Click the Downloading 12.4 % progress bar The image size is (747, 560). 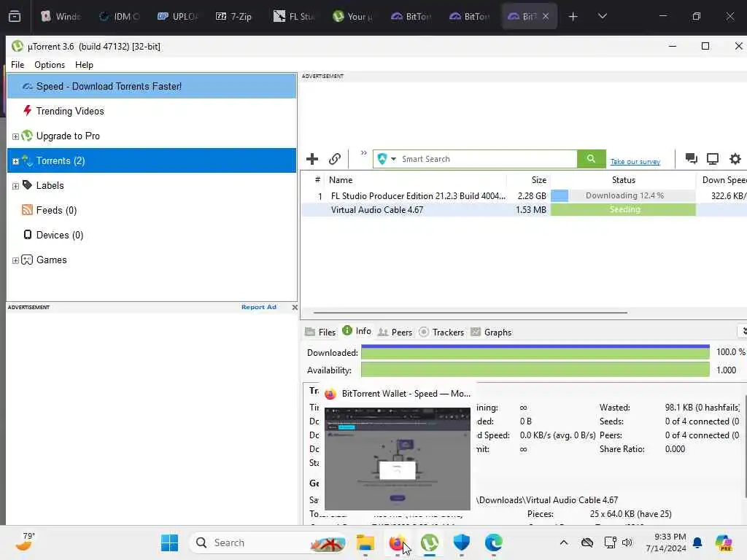coord(623,195)
